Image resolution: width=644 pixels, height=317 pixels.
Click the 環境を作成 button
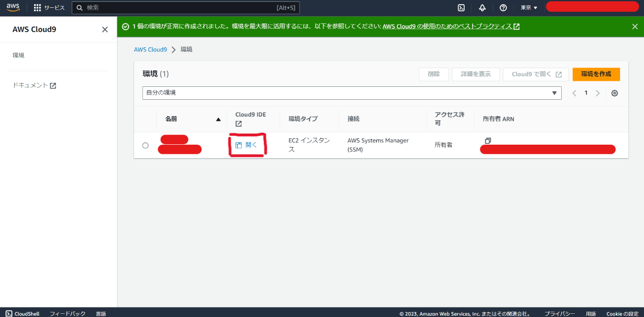point(596,74)
